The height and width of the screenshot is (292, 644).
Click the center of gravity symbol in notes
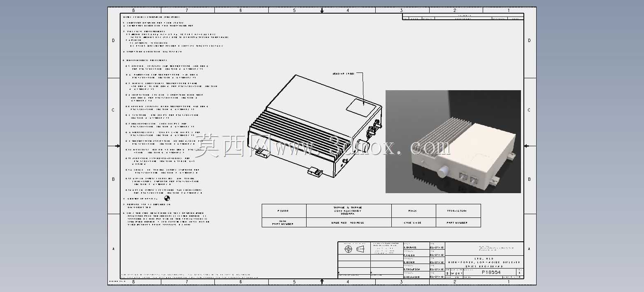click(x=167, y=199)
